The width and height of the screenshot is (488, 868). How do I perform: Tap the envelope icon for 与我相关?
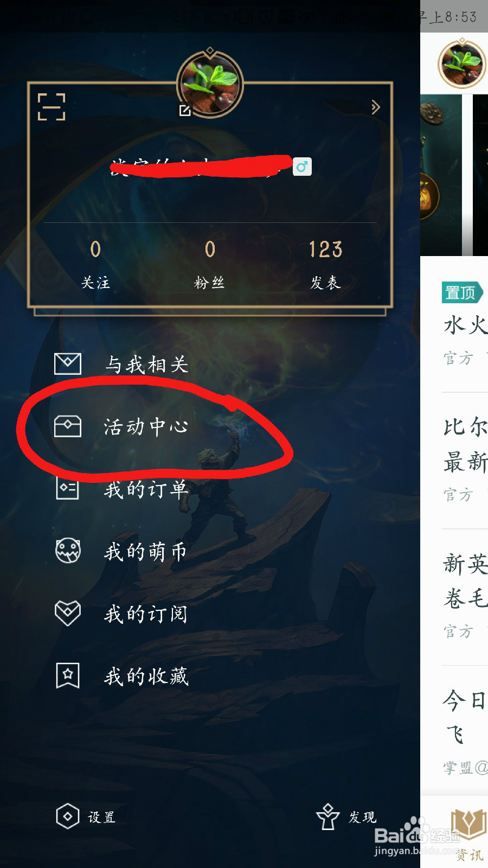(x=68, y=363)
